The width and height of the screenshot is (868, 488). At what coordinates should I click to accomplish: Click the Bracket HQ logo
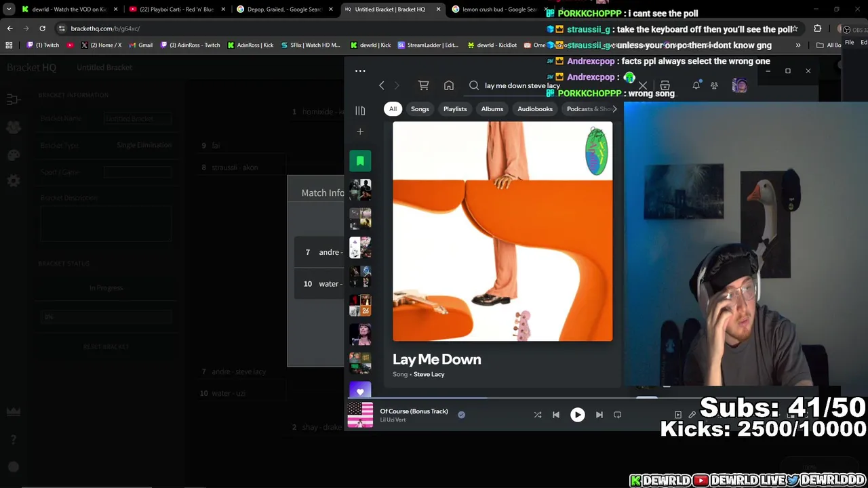pyautogui.click(x=32, y=67)
